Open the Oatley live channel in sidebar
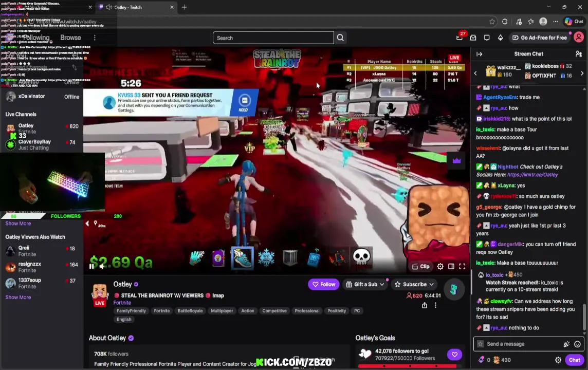 click(x=42, y=128)
